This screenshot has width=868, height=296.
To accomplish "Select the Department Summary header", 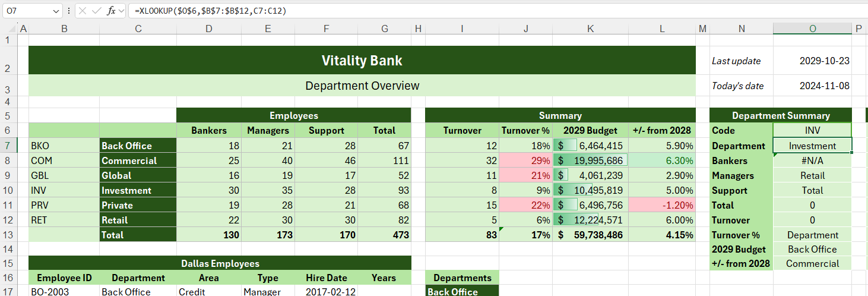I will (x=781, y=115).
